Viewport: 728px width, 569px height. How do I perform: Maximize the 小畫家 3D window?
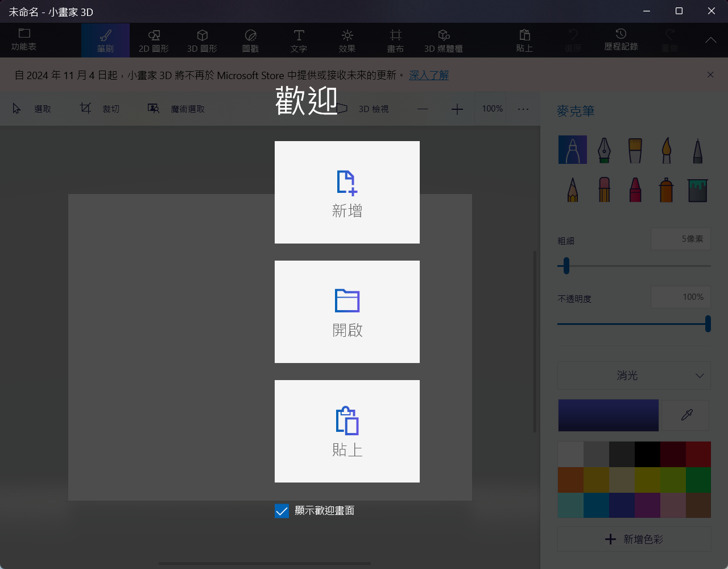click(679, 11)
